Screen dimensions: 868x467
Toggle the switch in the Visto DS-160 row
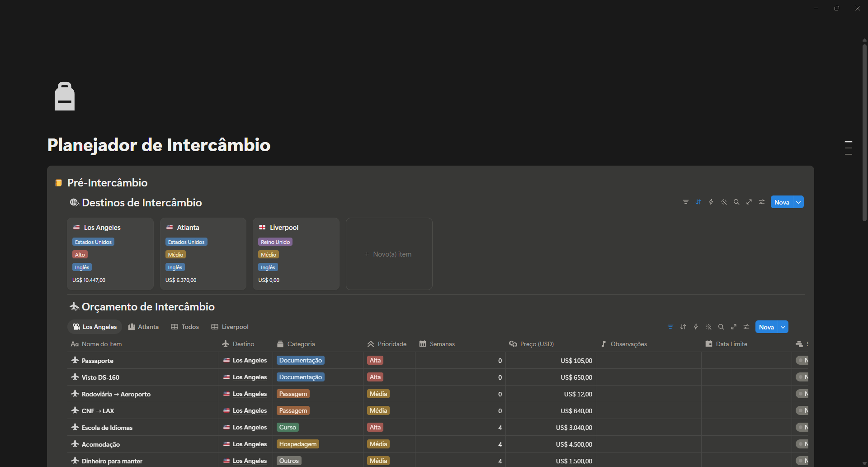pyautogui.click(x=802, y=377)
